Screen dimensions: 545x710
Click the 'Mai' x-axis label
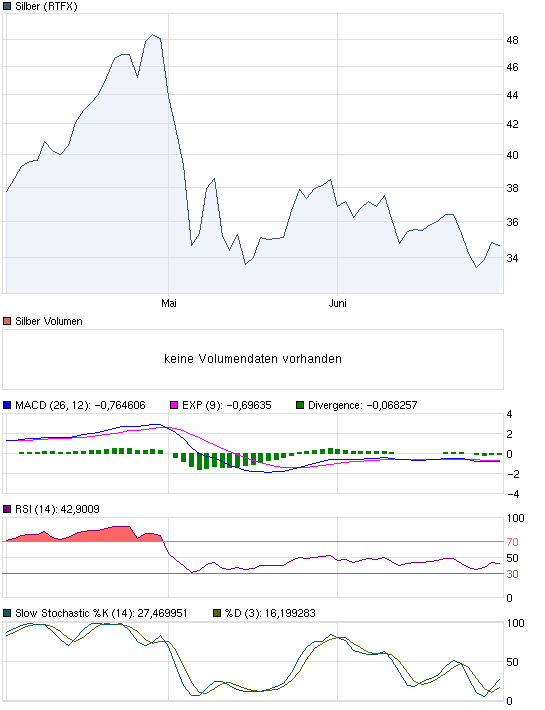pyautogui.click(x=169, y=303)
